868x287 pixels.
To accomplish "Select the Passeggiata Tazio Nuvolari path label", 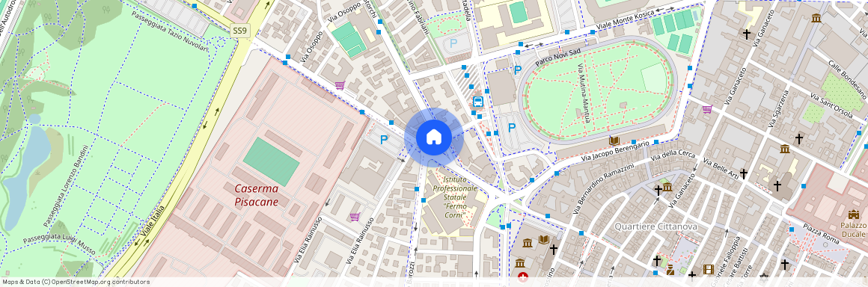I will pos(169,31).
